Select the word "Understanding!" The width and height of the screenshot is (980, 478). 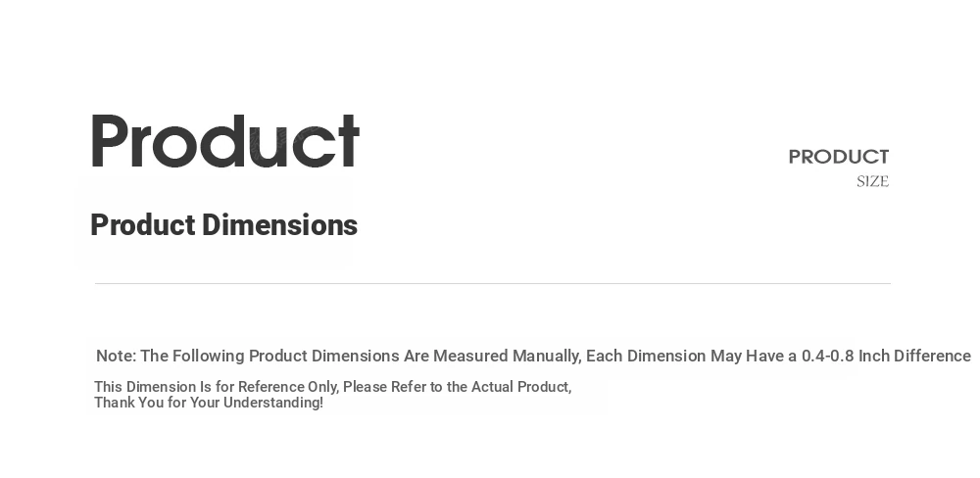click(273, 403)
